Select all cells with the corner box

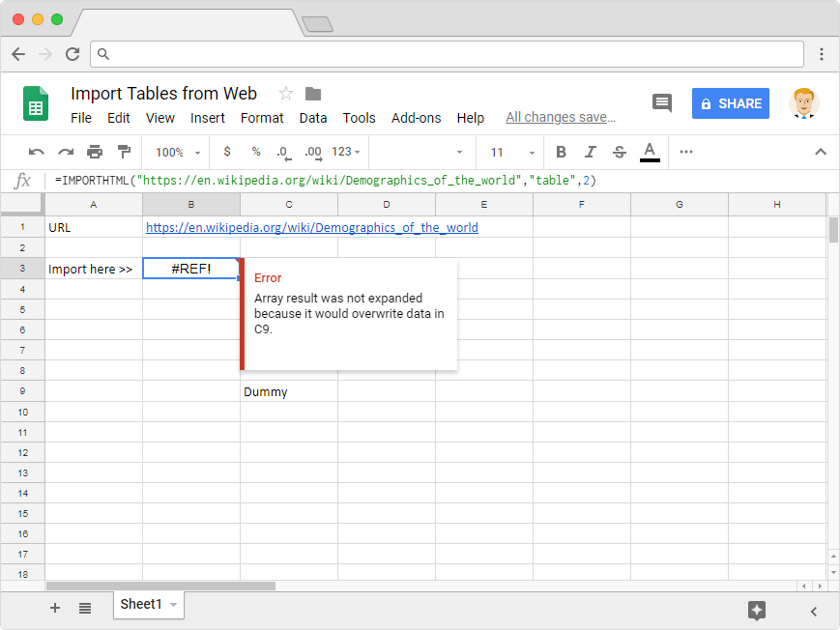click(22, 204)
